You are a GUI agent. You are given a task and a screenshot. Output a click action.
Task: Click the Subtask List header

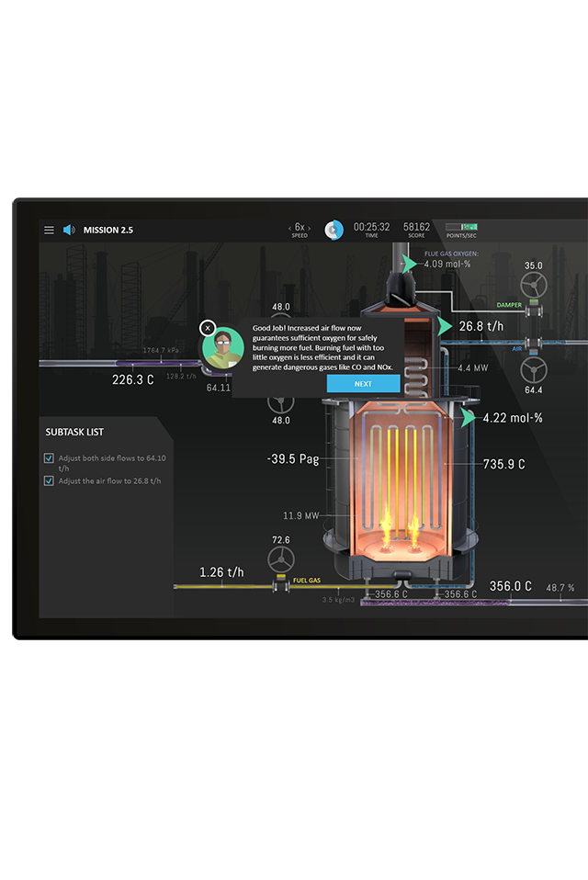click(x=74, y=432)
